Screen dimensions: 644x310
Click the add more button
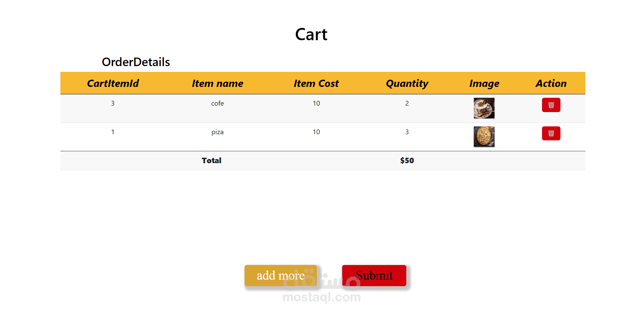pyautogui.click(x=281, y=275)
